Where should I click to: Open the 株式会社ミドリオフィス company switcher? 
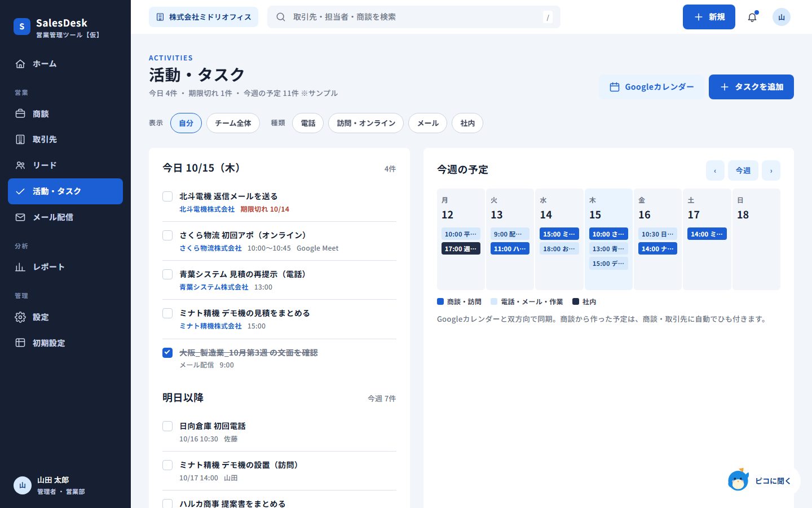pos(204,17)
